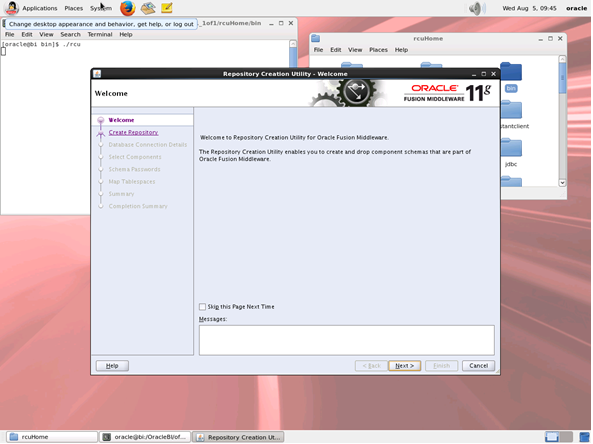Click the show desktop icon in taskbar

[585, 437]
